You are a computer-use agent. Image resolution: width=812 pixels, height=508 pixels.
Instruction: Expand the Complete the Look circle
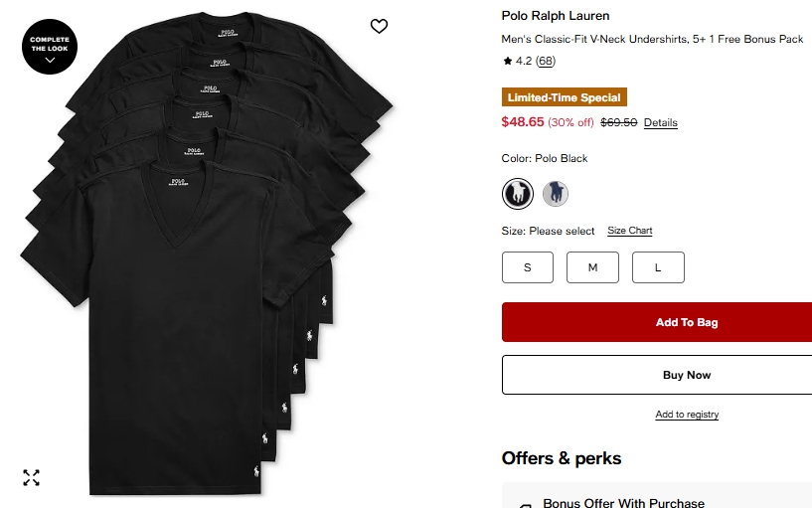(50, 47)
